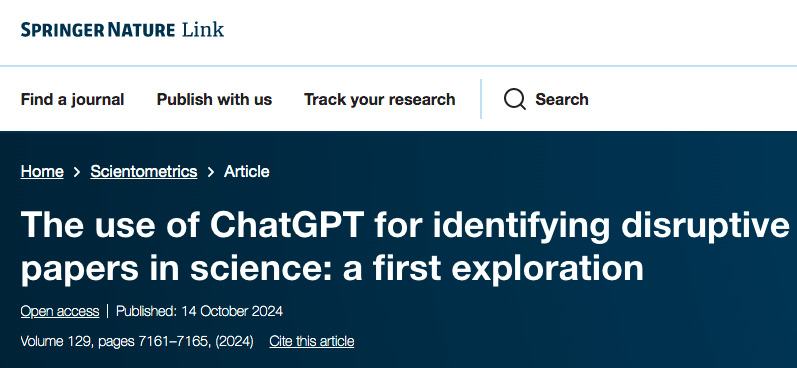Click the (2024) year next to the page range

[234, 341]
